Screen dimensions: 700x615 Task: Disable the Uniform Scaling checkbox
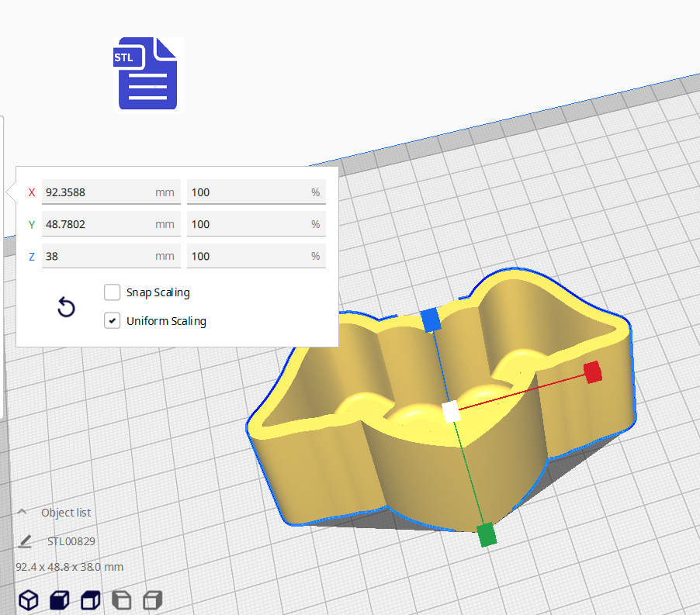(113, 321)
